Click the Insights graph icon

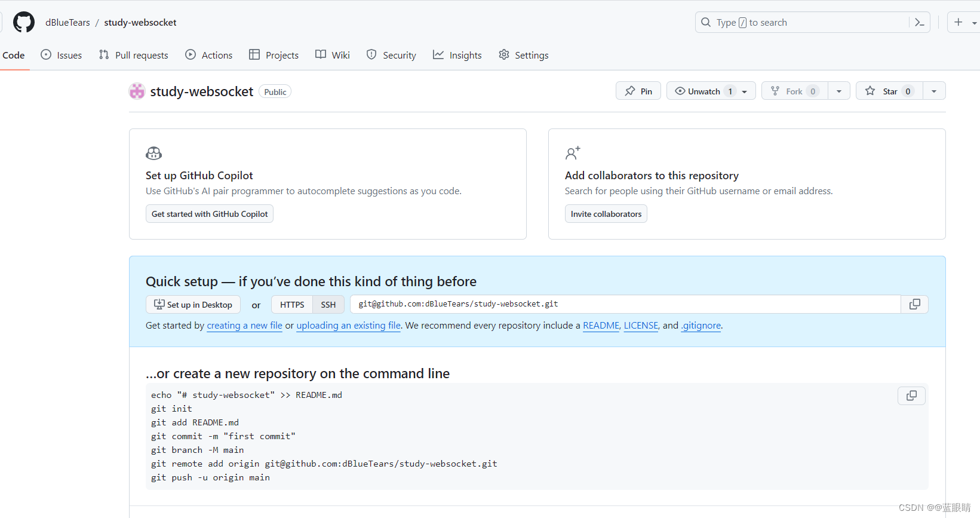click(x=438, y=54)
